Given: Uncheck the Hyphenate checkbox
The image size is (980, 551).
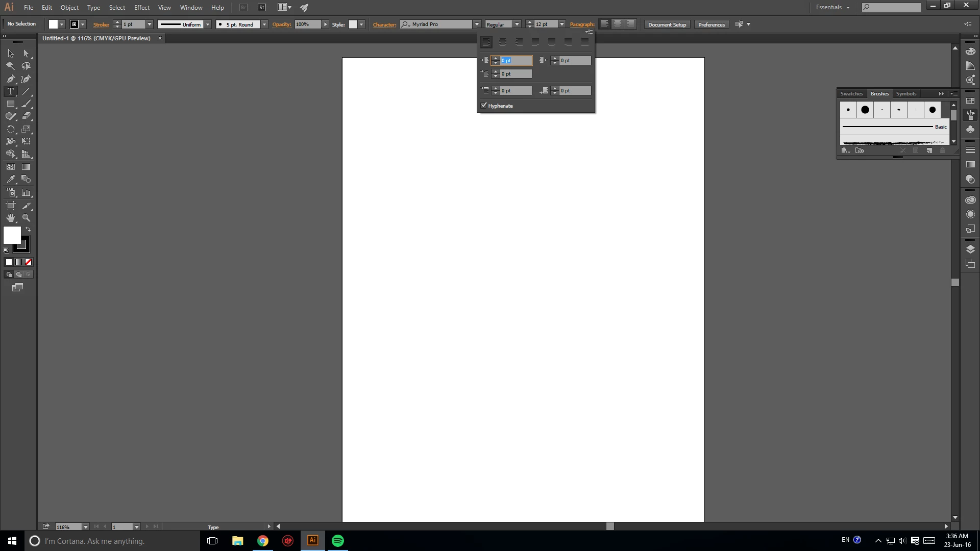Looking at the screenshot, I should coord(484,106).
